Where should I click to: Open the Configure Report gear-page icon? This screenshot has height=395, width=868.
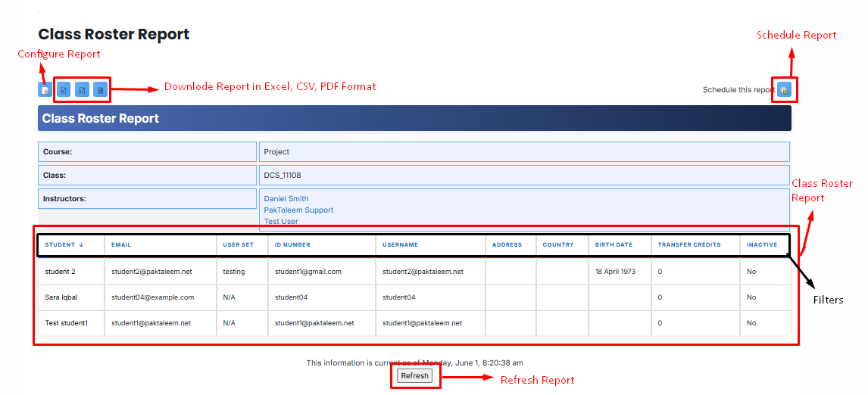(x=45, y=89)
